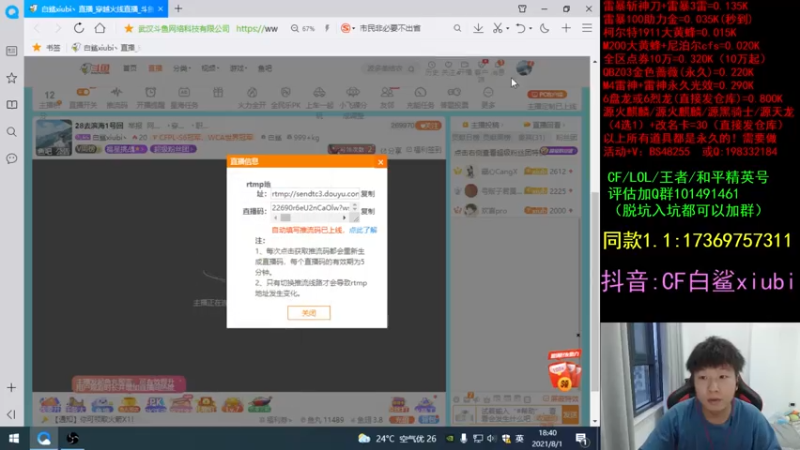This screenshot has width=800, height=450.
Task: Open the 67% zoom level control
Action: click(x=303, y=29)
